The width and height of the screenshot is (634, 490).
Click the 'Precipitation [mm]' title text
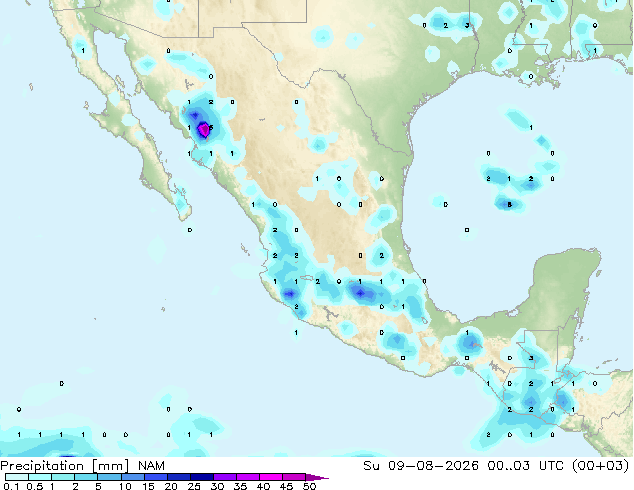tap(65, 466)
